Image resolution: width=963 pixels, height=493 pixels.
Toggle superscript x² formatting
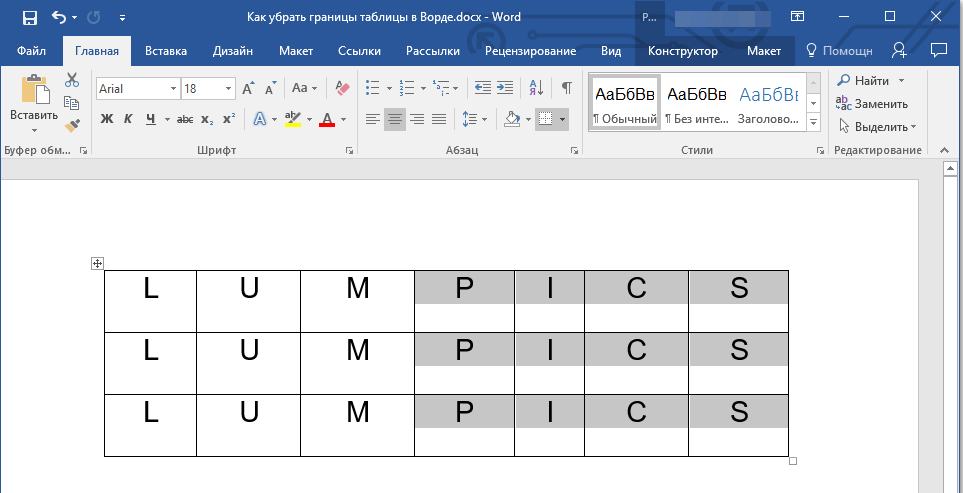228,119
